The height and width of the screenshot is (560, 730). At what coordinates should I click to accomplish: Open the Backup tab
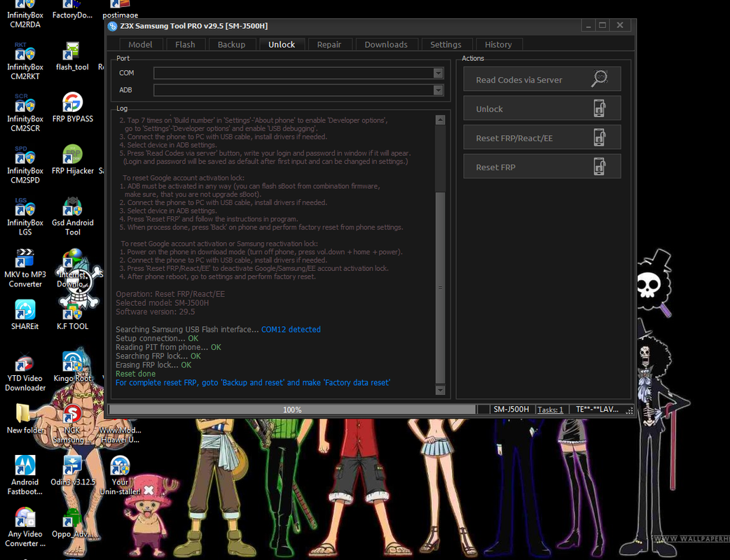[x=231, y=45]
